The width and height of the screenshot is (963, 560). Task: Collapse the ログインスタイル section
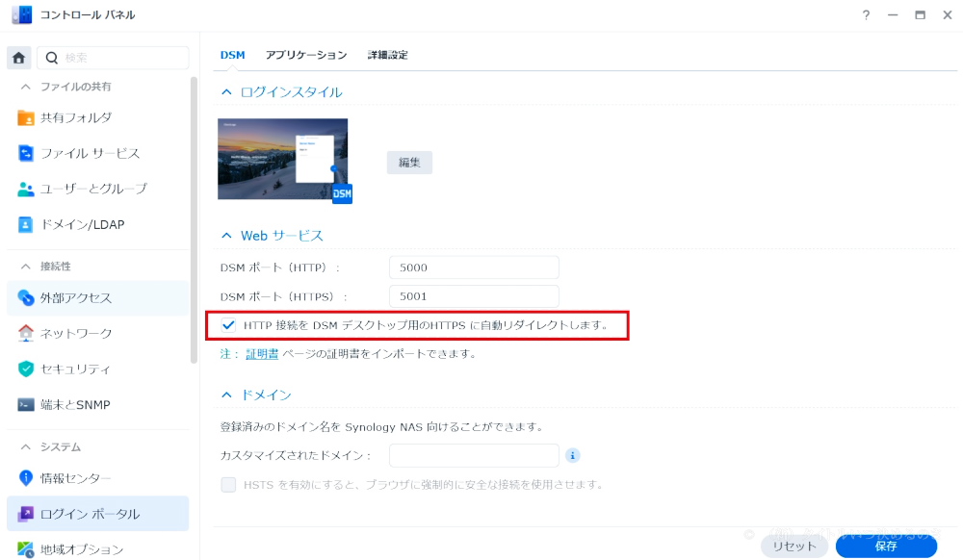point(226,92)
